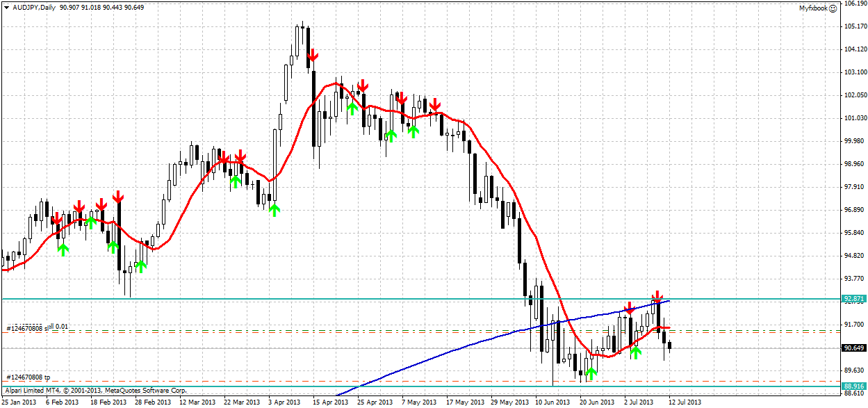Click the 18 Feb 2013 date label
This screenshot has width=868, height=408.
tap(110, 402)
